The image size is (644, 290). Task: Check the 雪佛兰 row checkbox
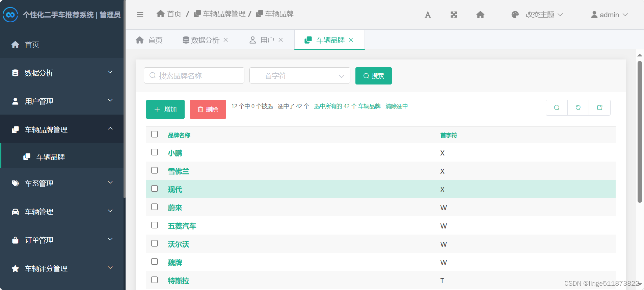[x=155, y=170]
